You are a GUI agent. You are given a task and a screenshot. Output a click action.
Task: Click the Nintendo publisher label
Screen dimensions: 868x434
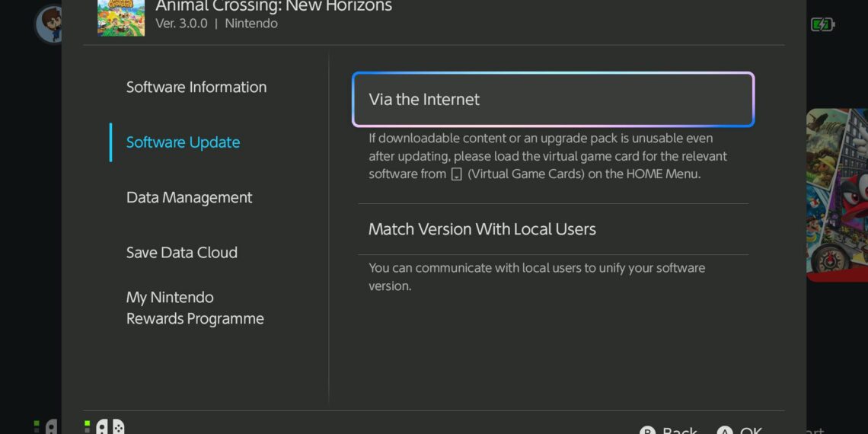(251, 24)
